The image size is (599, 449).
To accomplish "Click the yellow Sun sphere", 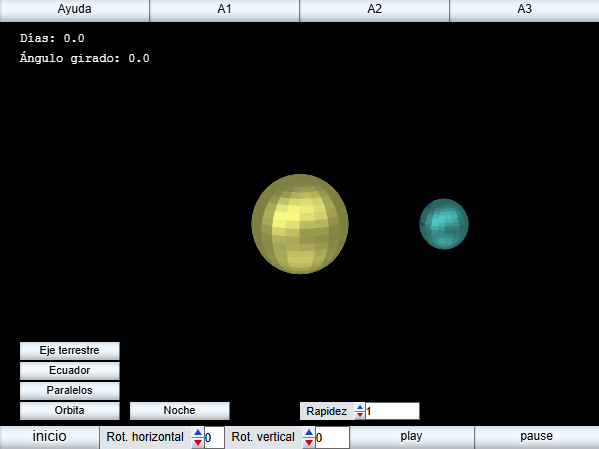I will coord(300,224).
